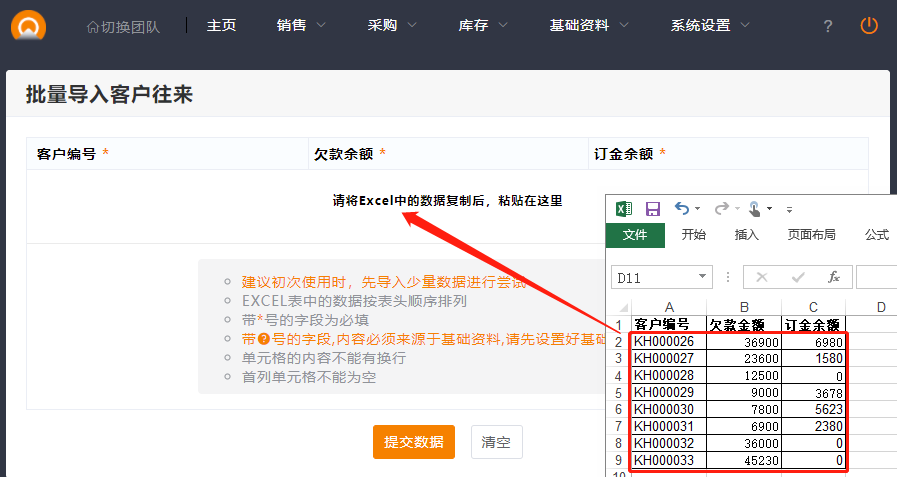Open the Excel 文件 tab
Screen dimensions: 897x477
point(635,235)
